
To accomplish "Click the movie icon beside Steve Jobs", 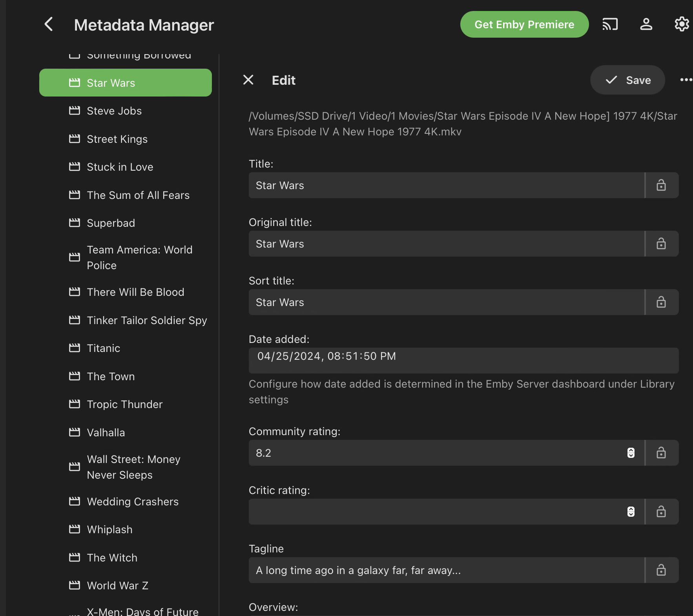I will click(75, 111).
